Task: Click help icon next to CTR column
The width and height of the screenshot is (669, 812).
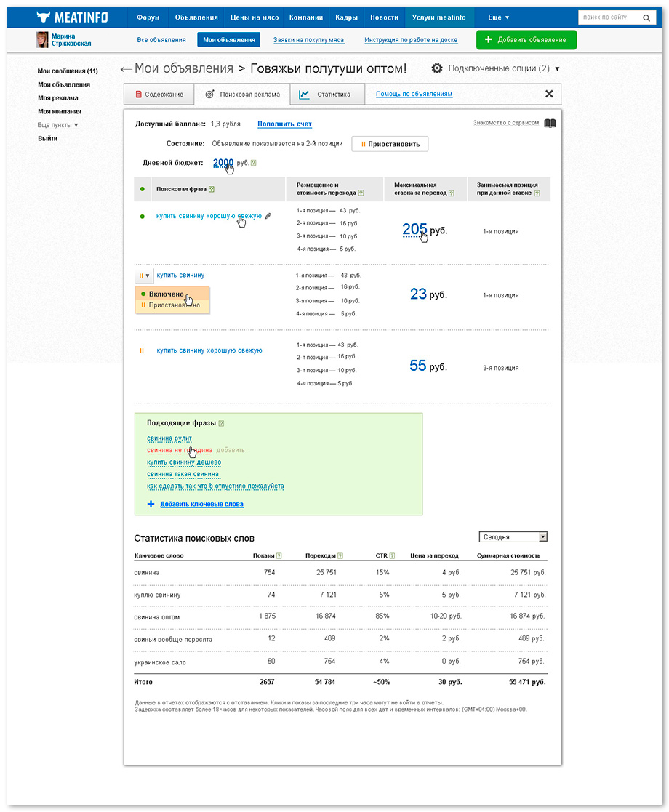Action: [x=392, y=555]
